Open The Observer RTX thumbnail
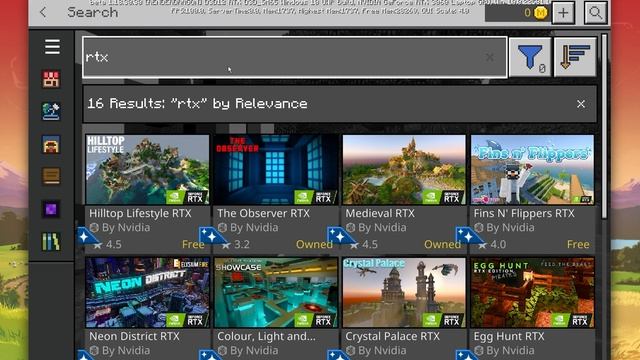 [x=276, y=169]
